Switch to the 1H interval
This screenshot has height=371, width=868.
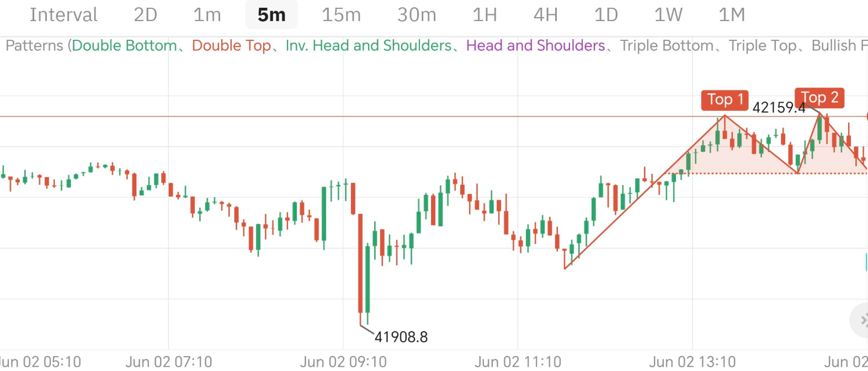pyautogui.click(x=484, y=15)
